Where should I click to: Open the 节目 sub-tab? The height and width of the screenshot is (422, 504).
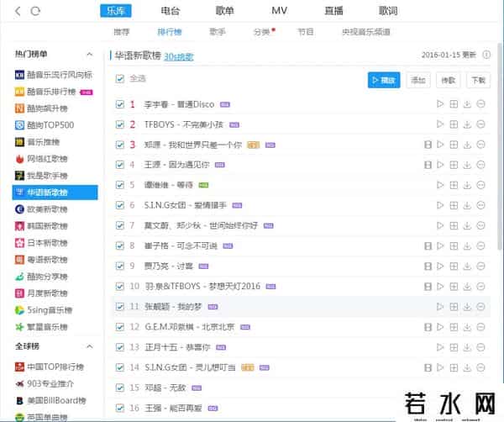click(306, 32)
